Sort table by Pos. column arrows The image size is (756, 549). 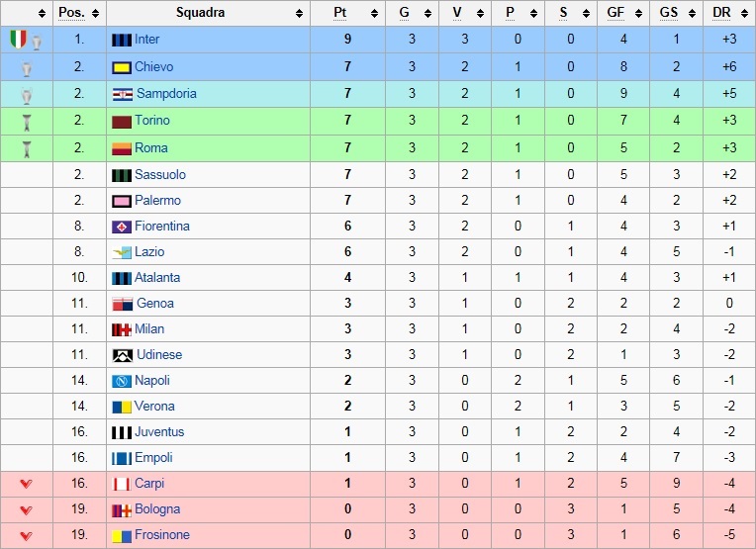pos(95,13)
